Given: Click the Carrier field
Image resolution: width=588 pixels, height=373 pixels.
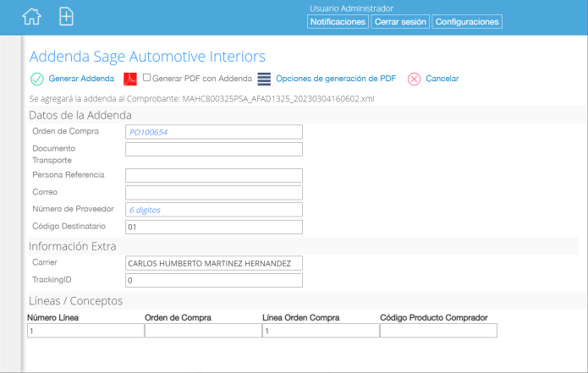Looking at the screenshot, I should tap(214, 263).
